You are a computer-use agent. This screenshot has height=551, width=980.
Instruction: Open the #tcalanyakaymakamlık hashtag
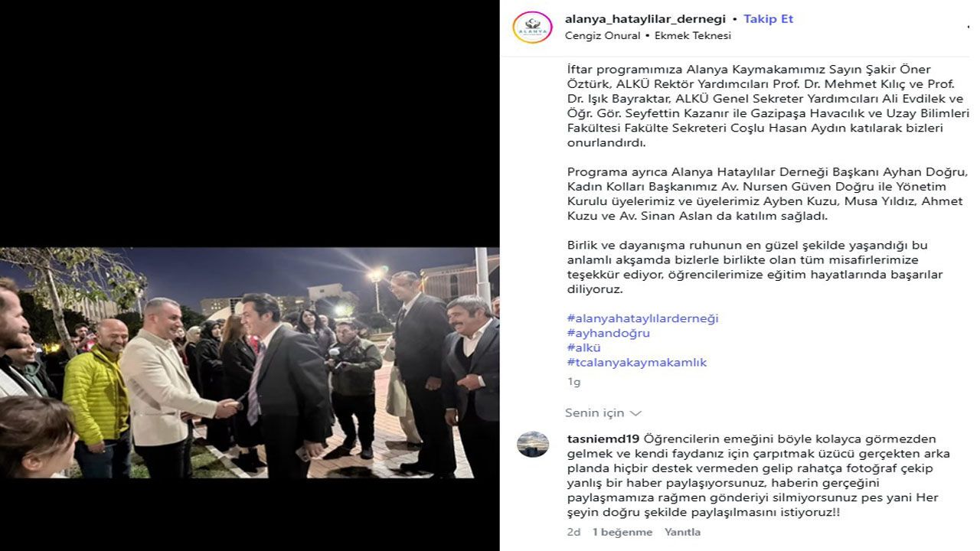637,363
